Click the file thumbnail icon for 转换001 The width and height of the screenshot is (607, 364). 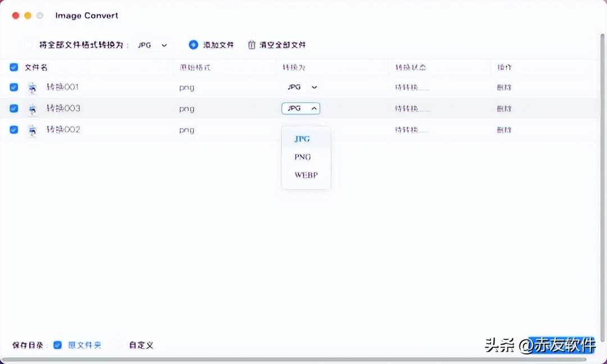tap(32, 87)
